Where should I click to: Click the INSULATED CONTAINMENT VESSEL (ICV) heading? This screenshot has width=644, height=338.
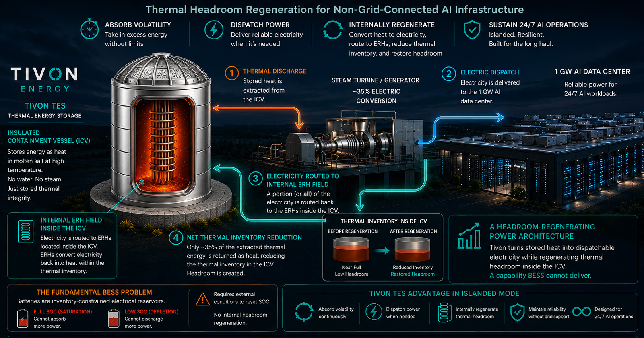click(49, 137)
